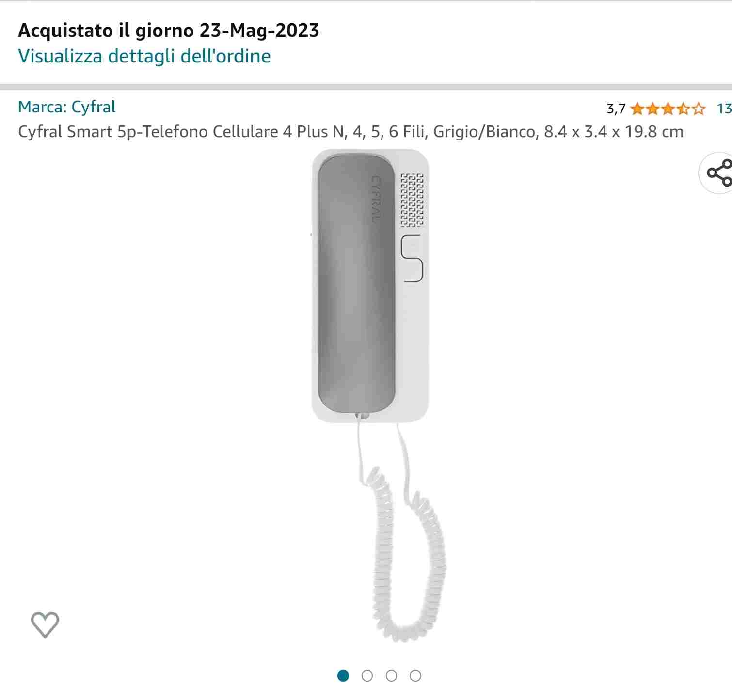Image resolution: width=732 pixels, height=700 pixels.
Task: Tap the heart wishlist icon
Action: pos(45,624)
